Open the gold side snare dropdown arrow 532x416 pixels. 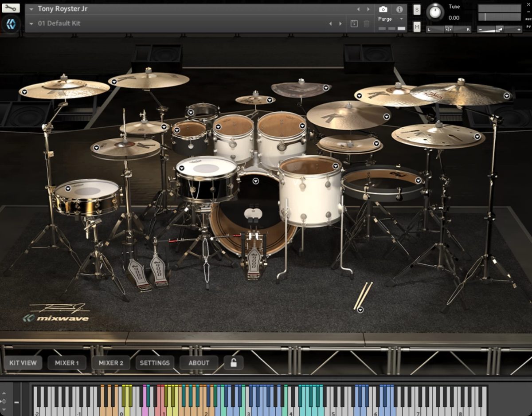pyautogui.click(x=67, y=188)
